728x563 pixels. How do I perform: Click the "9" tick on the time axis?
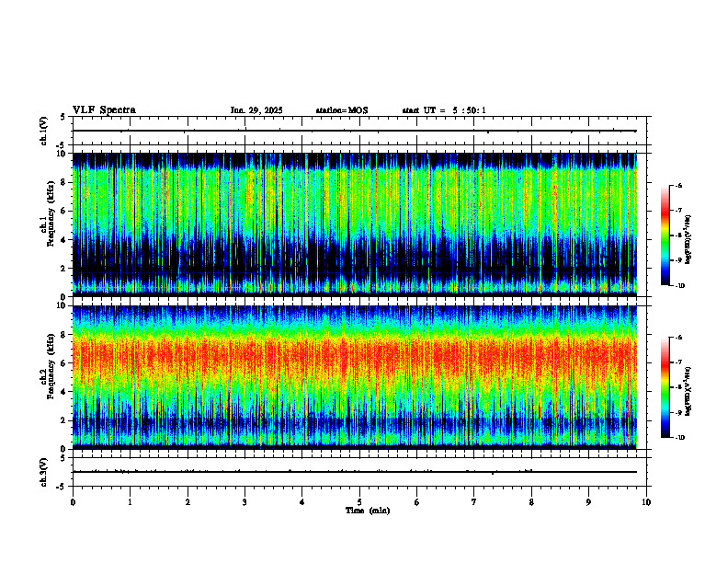(x=588, y=502)
